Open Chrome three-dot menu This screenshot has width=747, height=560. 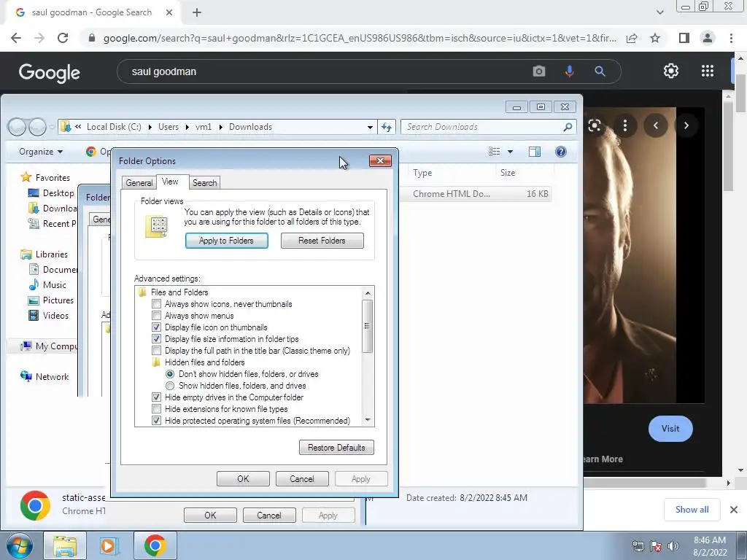tap(731, 38)
